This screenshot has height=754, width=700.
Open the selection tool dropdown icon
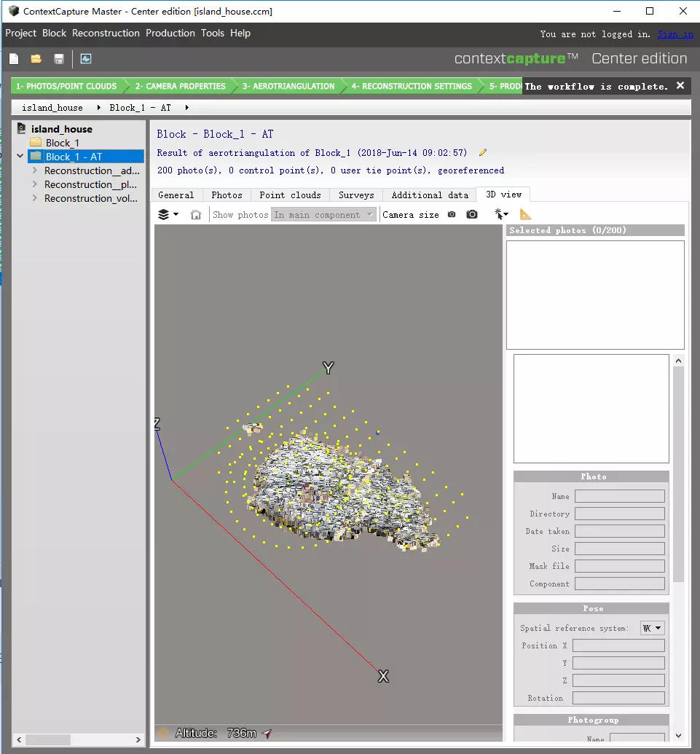coord(501,214)
